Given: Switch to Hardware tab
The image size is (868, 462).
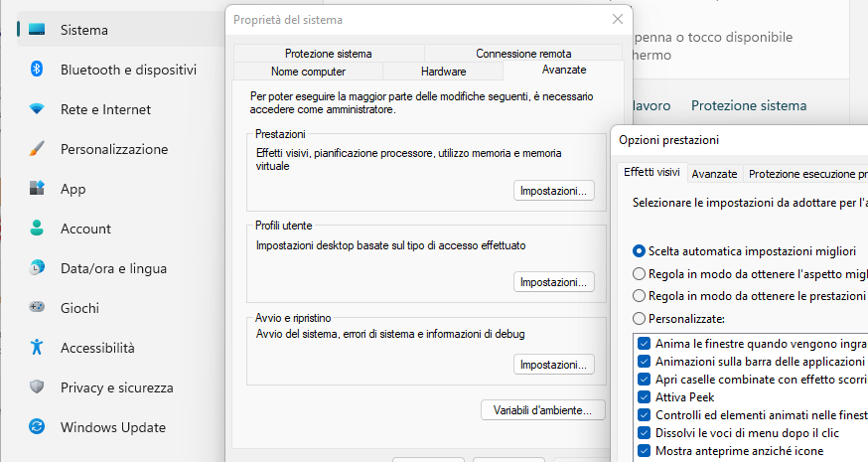Looking at the screenshot, I should (443, 72).
